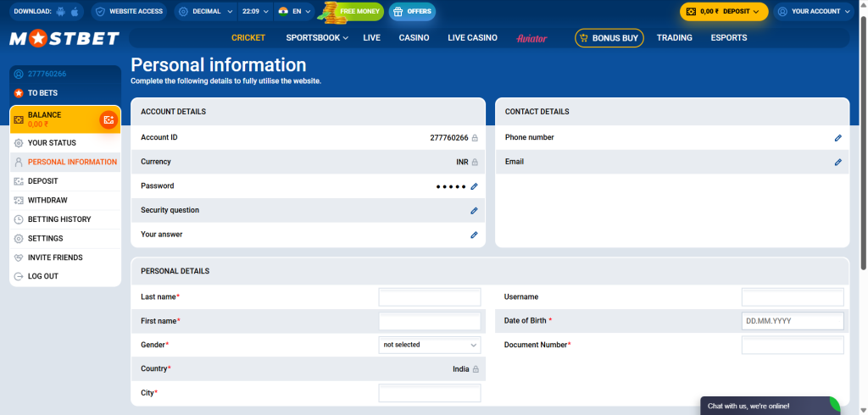Click the orange wallet icon on Balance

pos(108,119)
